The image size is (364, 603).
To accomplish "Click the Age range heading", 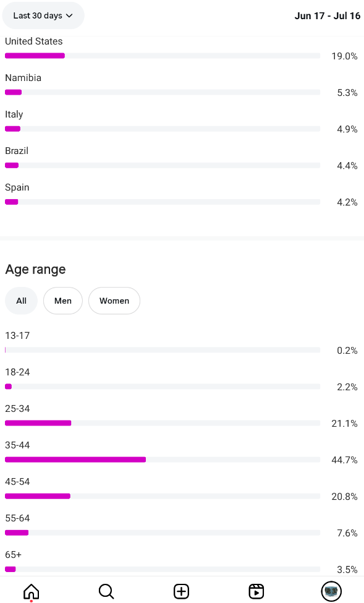I will coord(35,270).
